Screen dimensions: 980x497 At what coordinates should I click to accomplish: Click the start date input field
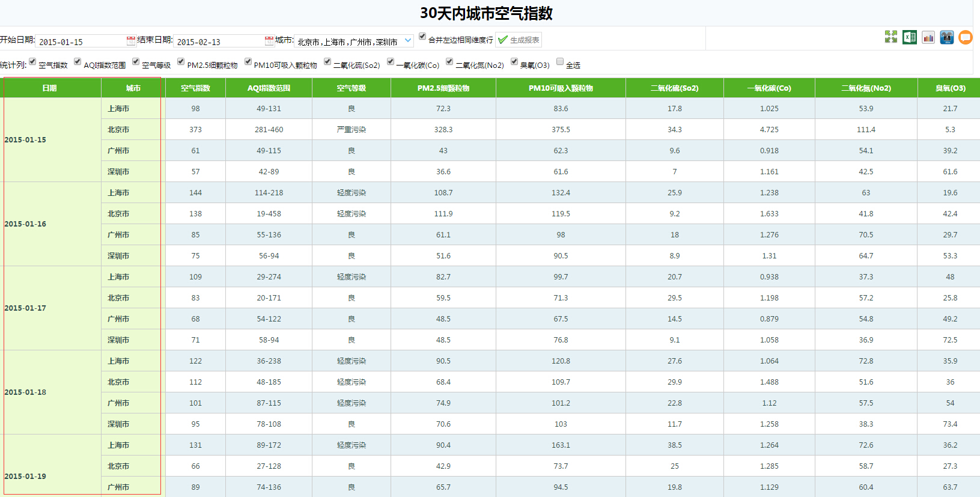tap(80, 41)
